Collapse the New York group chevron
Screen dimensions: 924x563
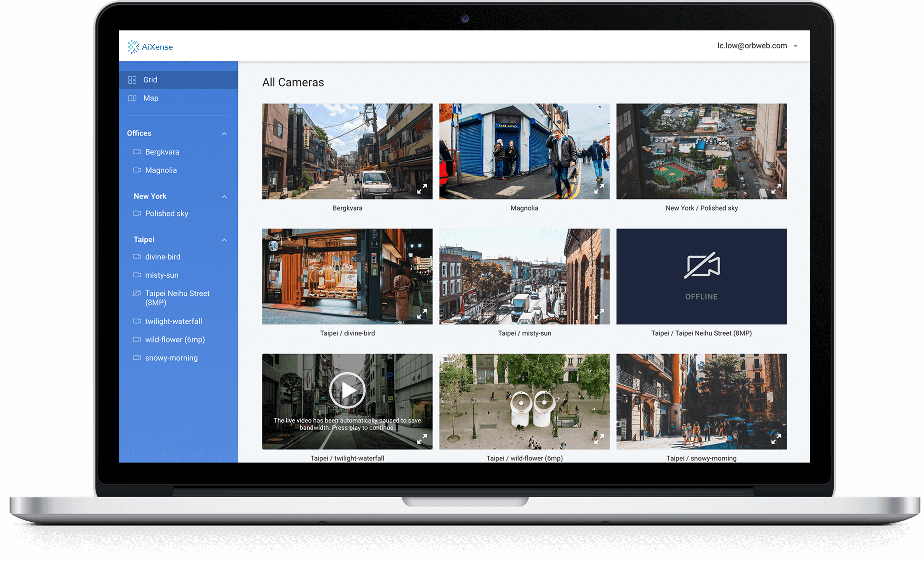coord(224,197)
